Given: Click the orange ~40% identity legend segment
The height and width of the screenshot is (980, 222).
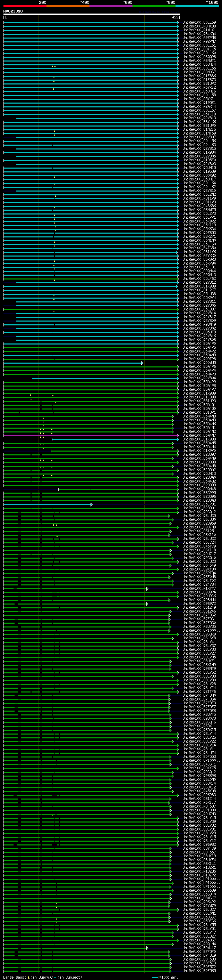Looking at the screenshot, I should [68, 6].
